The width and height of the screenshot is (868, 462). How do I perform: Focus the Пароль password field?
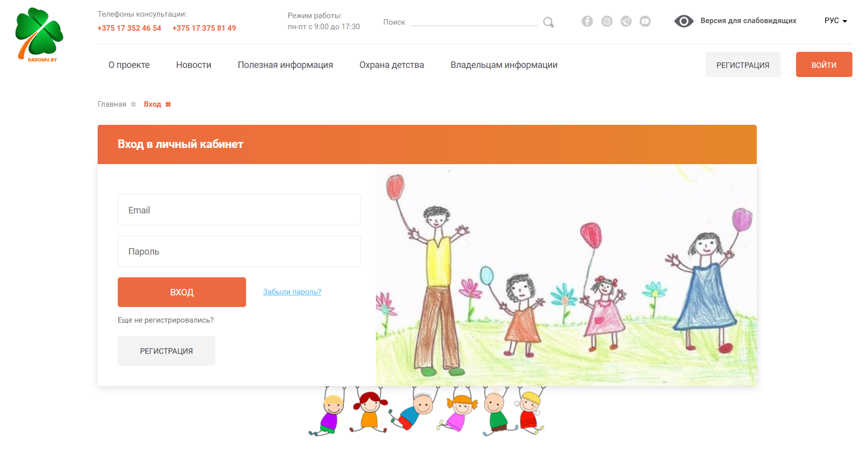(x=239, y=251)
